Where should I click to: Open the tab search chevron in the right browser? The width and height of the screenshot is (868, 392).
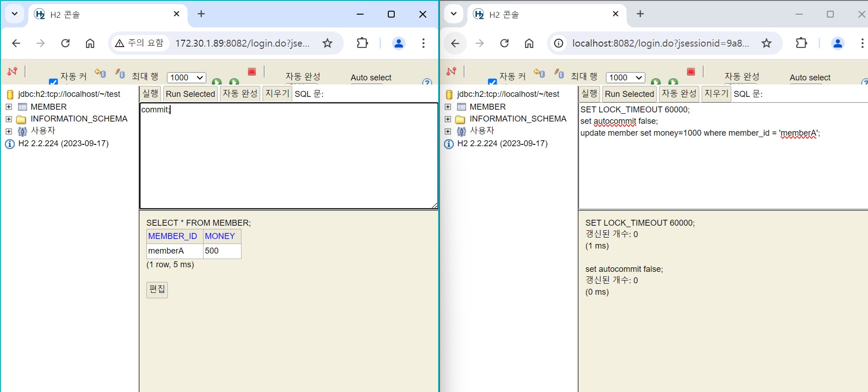(x=454, y=14)
